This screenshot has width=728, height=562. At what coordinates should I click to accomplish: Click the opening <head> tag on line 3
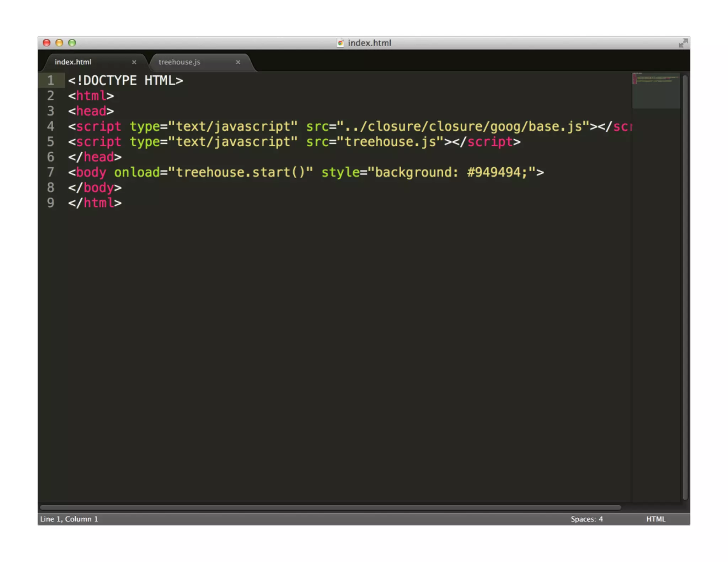pyautogui.click(x=91, y=111)
